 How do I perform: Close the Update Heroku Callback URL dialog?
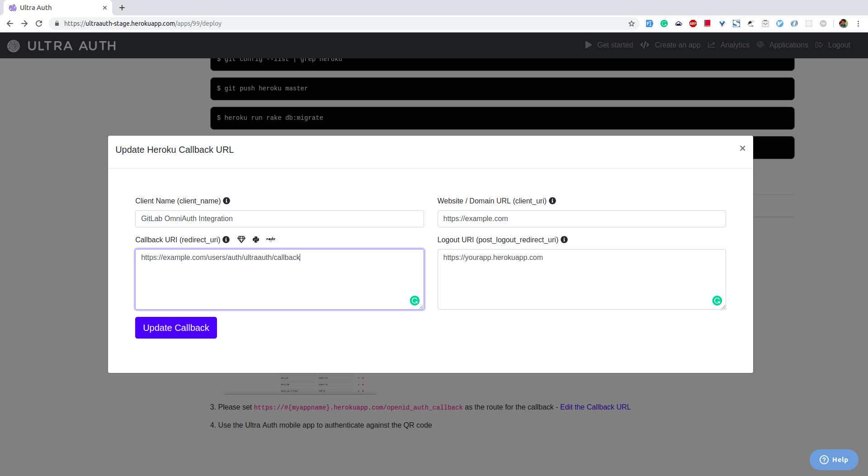pos(742,148)
